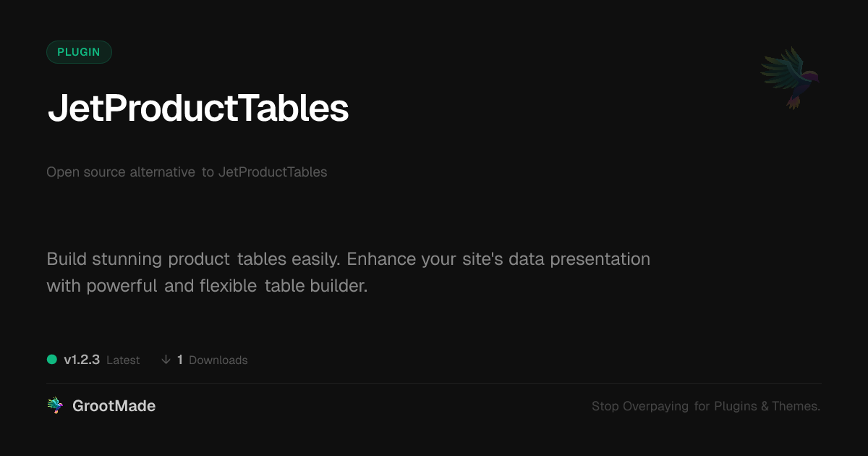Click the large JetProductTables heading
Image resolution: width=868 pixels, height=456 pixels.
coord(198,109)
